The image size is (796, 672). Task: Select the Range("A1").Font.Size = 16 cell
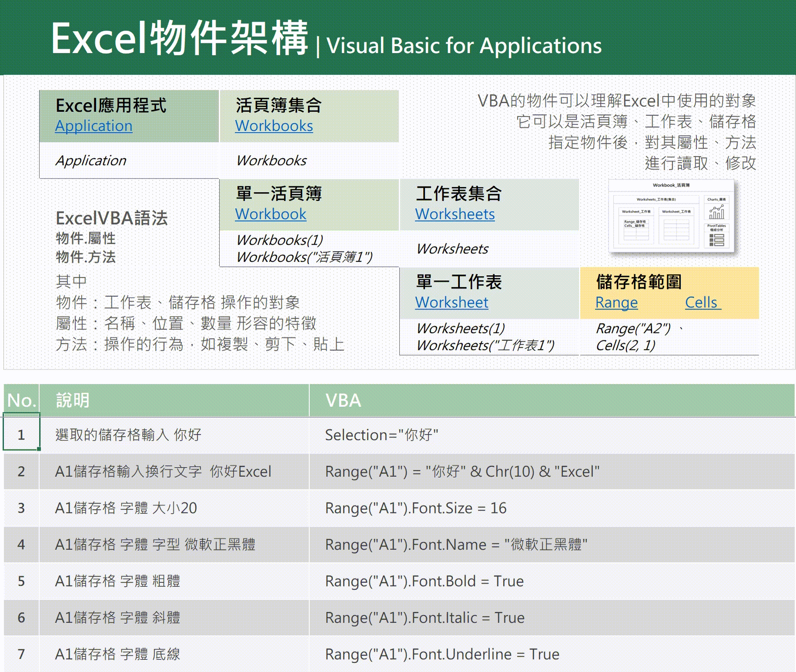pyautogui.click(x=552, y=508)
